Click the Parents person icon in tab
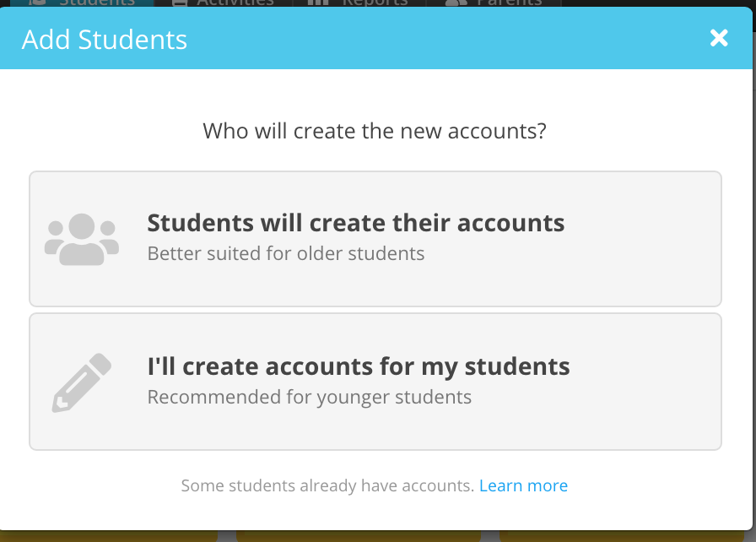Screen dimensions: 756x542 coord(456,3)
